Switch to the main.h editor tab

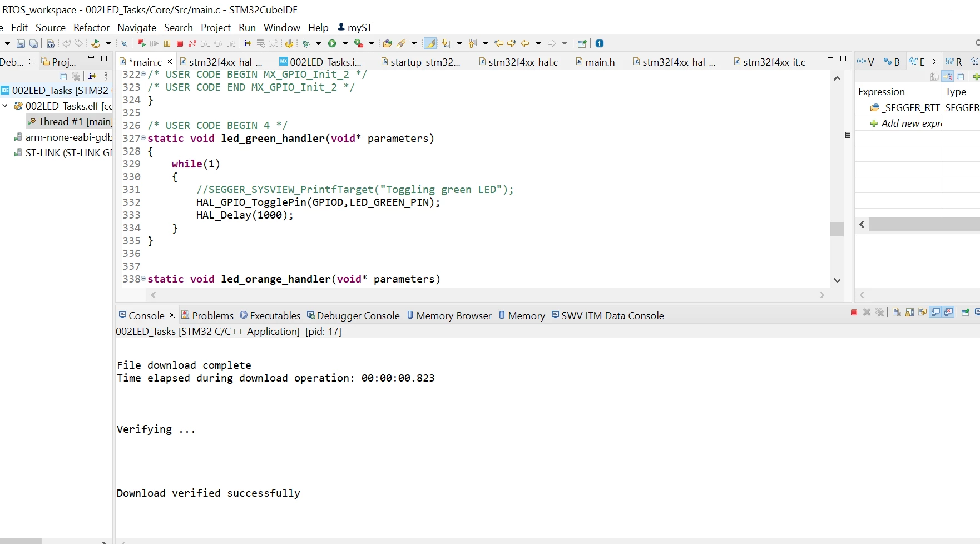point(595,62)
